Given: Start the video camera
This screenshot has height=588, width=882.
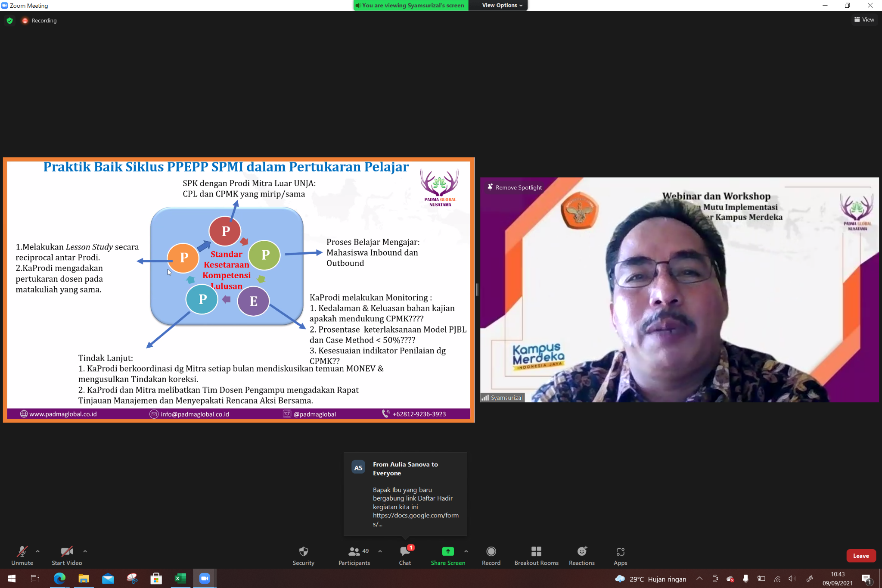Looking at the screenshot, I should (67, 556).
